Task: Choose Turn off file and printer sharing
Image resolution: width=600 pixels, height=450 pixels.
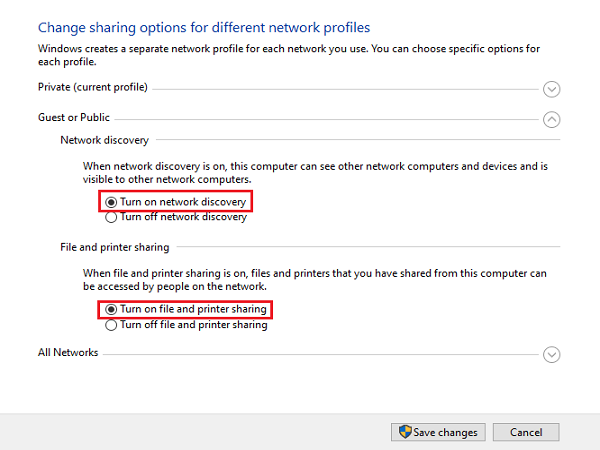Action: 111,325
